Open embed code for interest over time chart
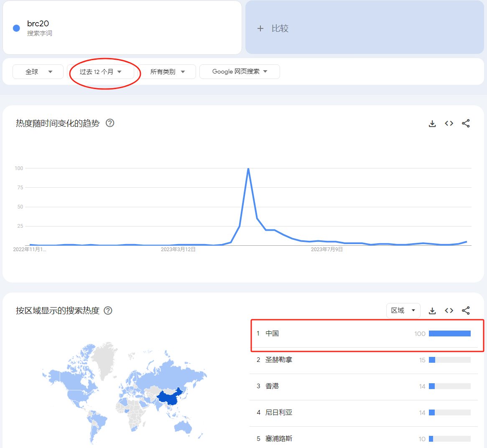Image resolution: width=487 pixels, height=448 pixels. pos(449,124)
